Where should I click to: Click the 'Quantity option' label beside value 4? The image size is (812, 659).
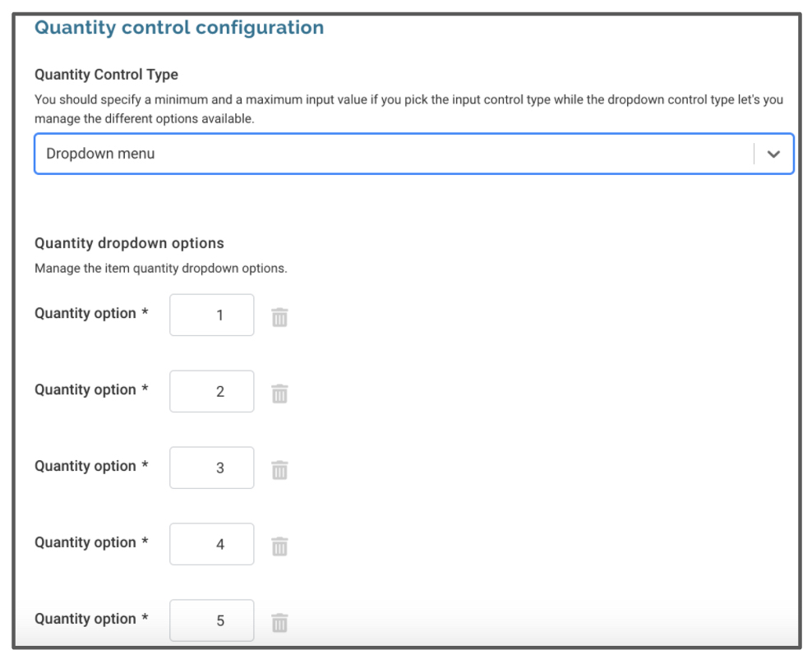coord(85,542)
